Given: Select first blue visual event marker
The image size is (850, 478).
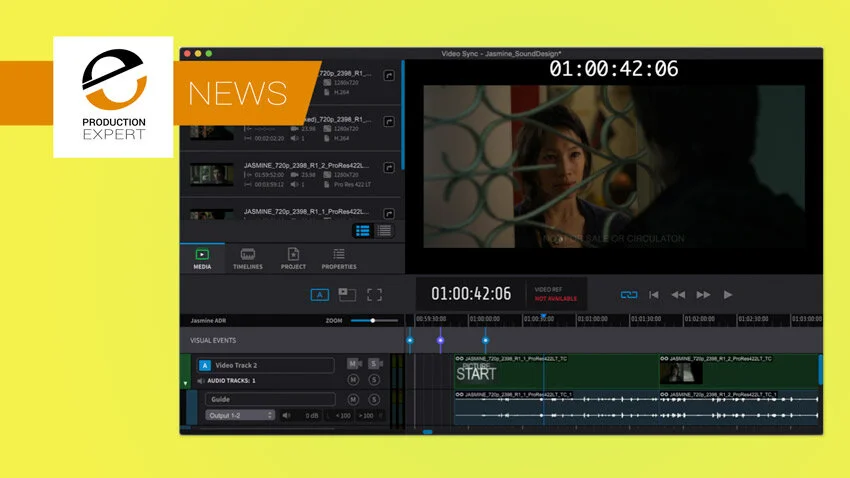Looking at the screenshot, I should 410,340.
